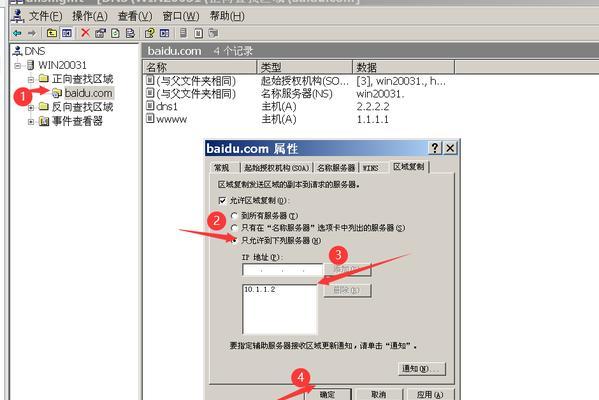
Task: Click the help question mark toolbar icon
Action: click(149, 33)
